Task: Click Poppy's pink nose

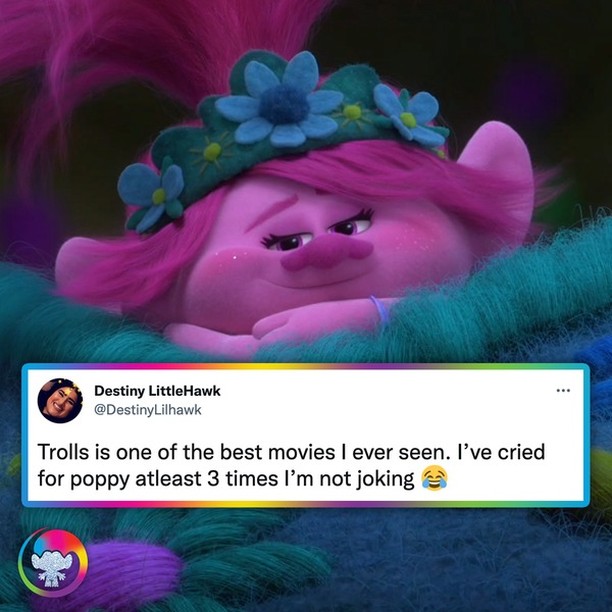Action: pyautogui.click(x=325, y=253)
